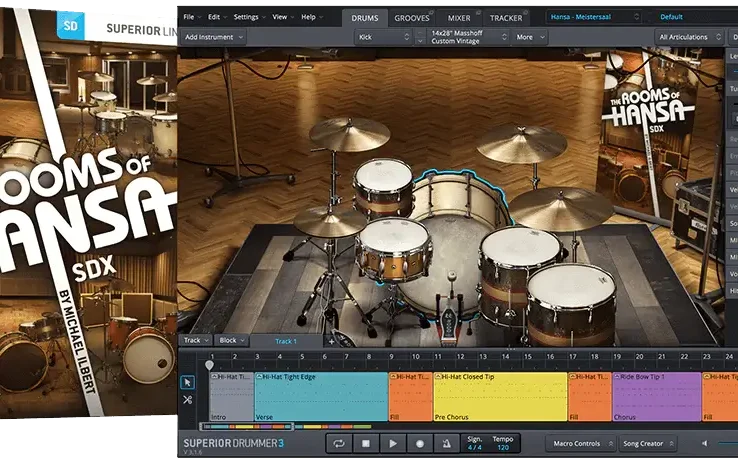Switch to the Mixer tab
The image size is (738, 458).
459,18
